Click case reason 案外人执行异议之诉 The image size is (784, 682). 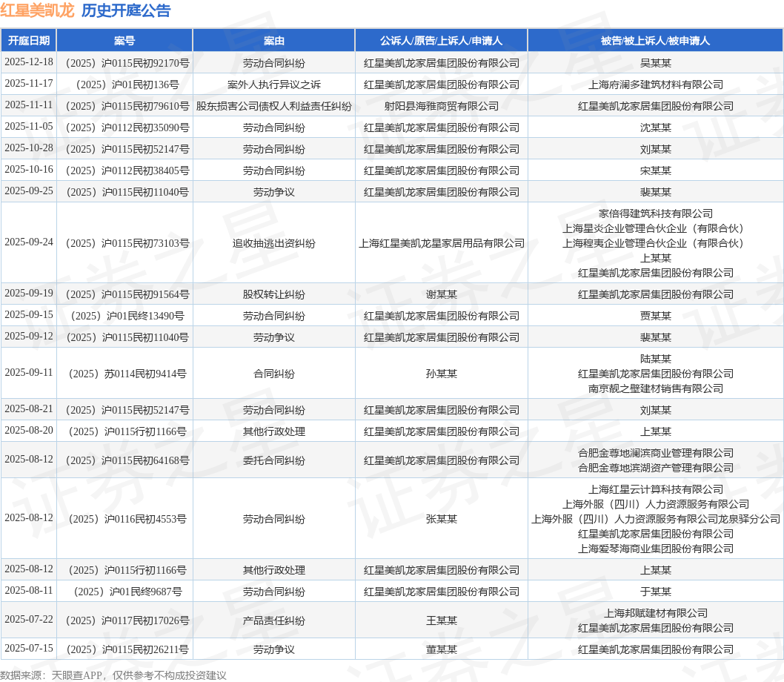pyautogui.click(x=274, y=85)
